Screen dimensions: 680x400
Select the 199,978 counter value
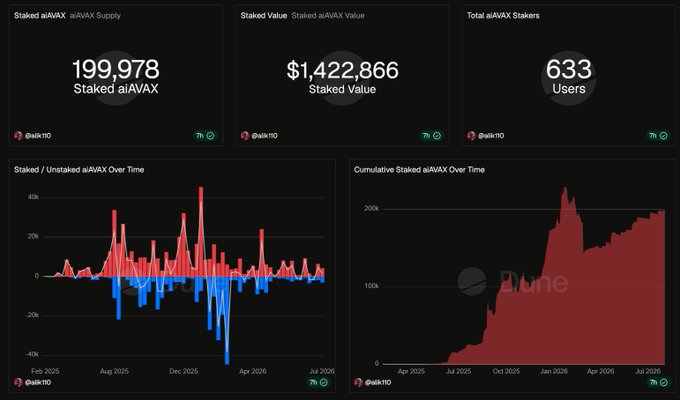(x=116, y=69)
